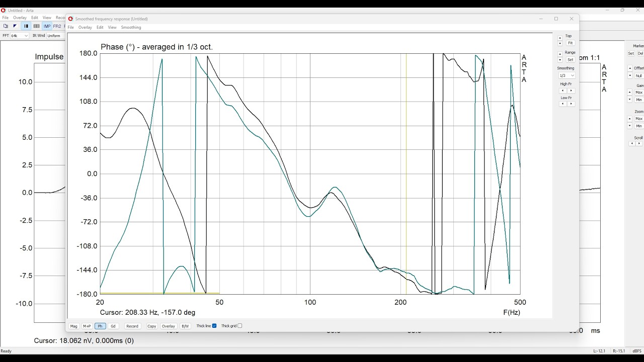
Task: Click marker Del button in Arta window
Action: (640, 53)
